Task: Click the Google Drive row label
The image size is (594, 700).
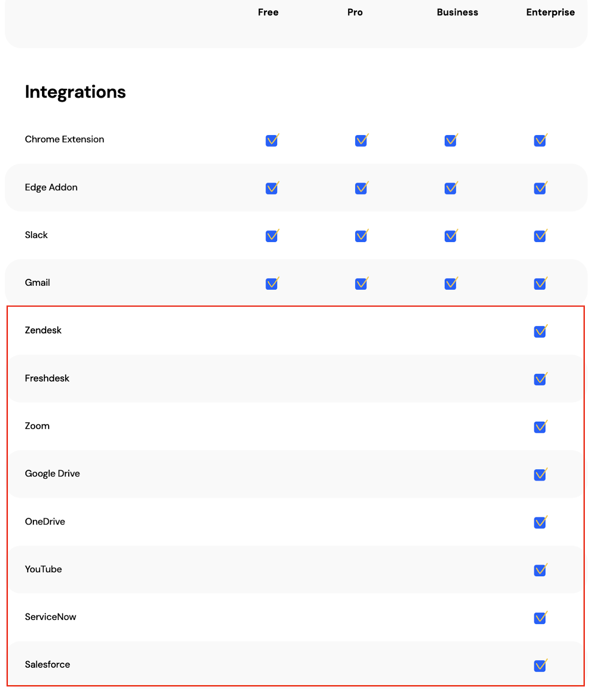Action: coord(52,473)
